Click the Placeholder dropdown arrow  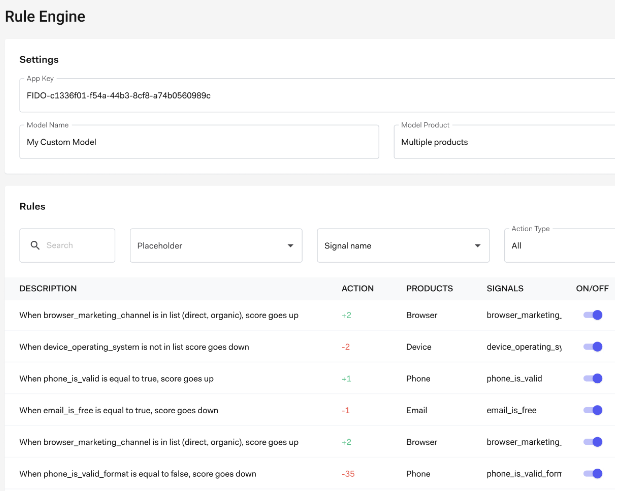[290, 245]
